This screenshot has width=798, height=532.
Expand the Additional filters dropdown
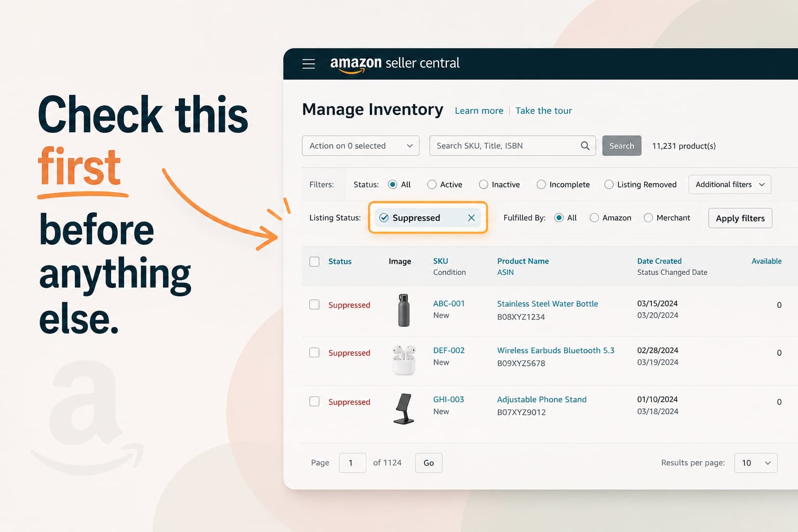point(730,184)
